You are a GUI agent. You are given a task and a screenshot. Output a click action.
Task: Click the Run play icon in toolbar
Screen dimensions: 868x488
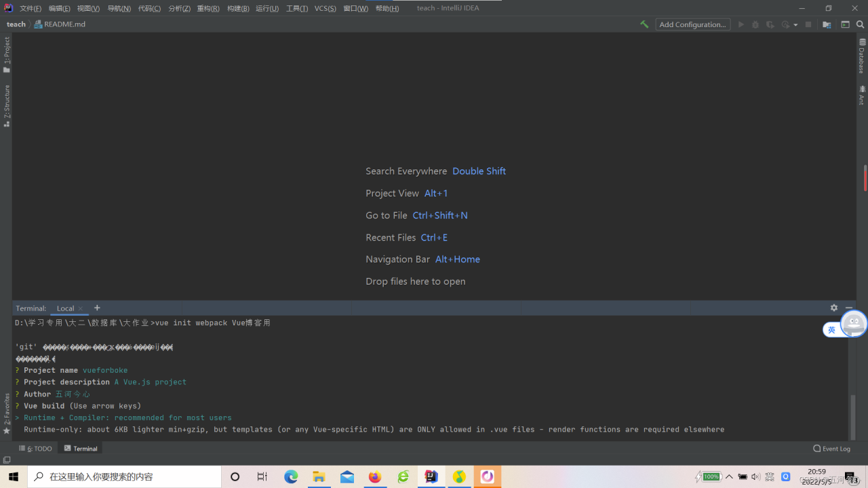click(741, 24)
